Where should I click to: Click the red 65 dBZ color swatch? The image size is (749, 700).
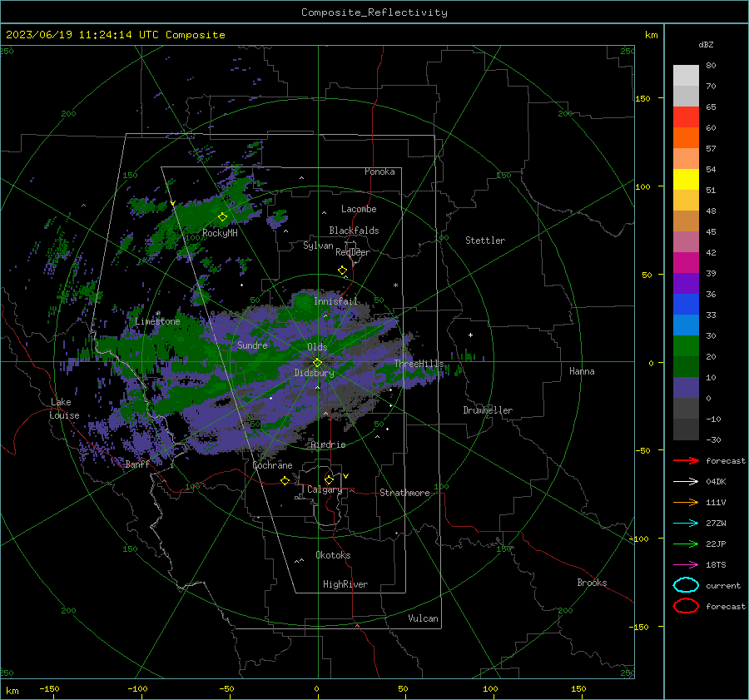point(686,117)
